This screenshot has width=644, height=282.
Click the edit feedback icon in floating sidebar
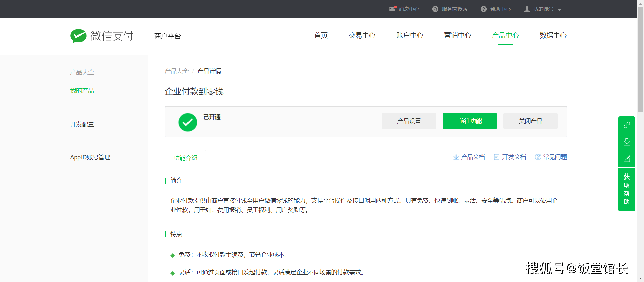coord(626,159)
